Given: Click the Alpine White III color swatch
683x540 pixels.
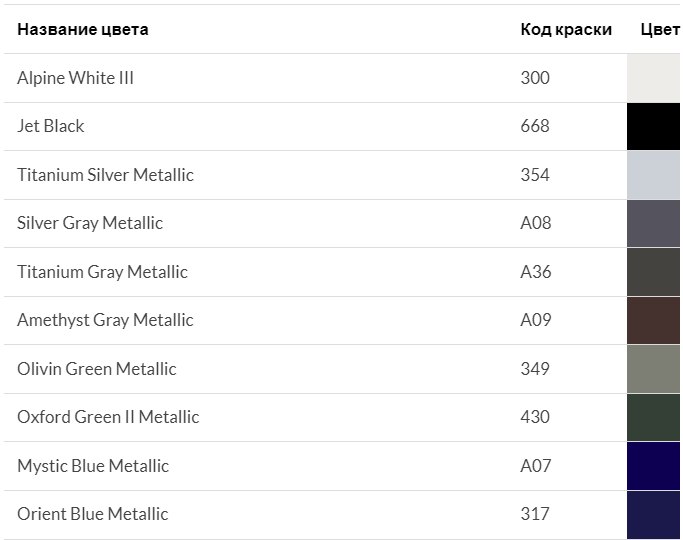Looking at the screenshot, I should (x=654, y=78).
